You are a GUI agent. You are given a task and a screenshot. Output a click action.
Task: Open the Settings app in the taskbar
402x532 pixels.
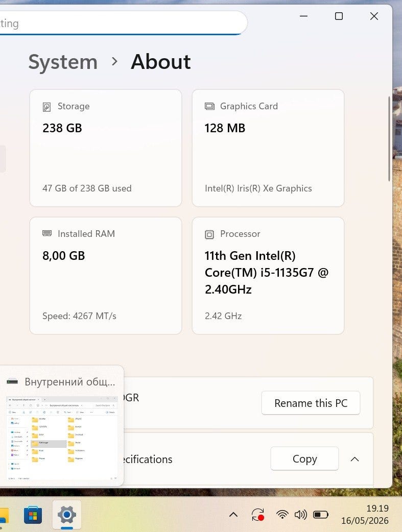[66, 515]
